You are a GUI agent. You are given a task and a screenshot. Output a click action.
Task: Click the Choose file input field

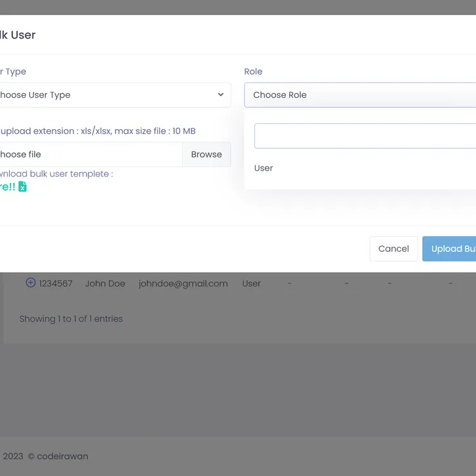coord(89,155)
